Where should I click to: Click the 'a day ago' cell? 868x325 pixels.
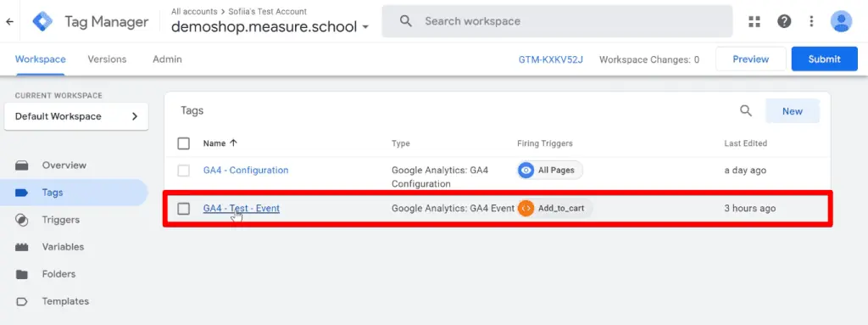pos(745,171)
